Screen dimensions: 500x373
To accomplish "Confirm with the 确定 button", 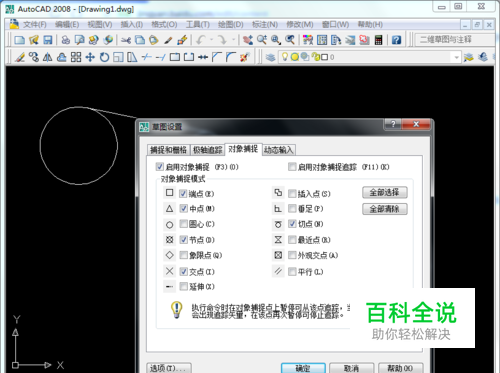I will tap(303, 368).
